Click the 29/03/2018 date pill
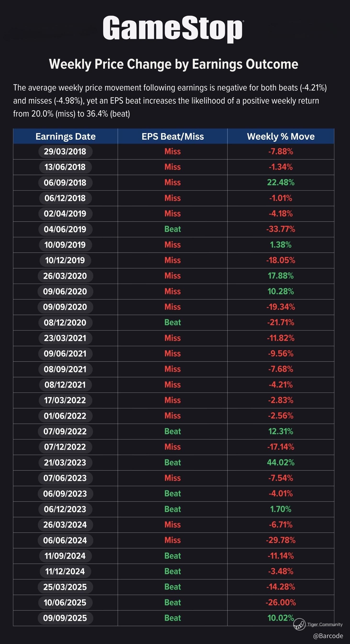The width and height of the screenshot is (350, 644). point(65,151)
